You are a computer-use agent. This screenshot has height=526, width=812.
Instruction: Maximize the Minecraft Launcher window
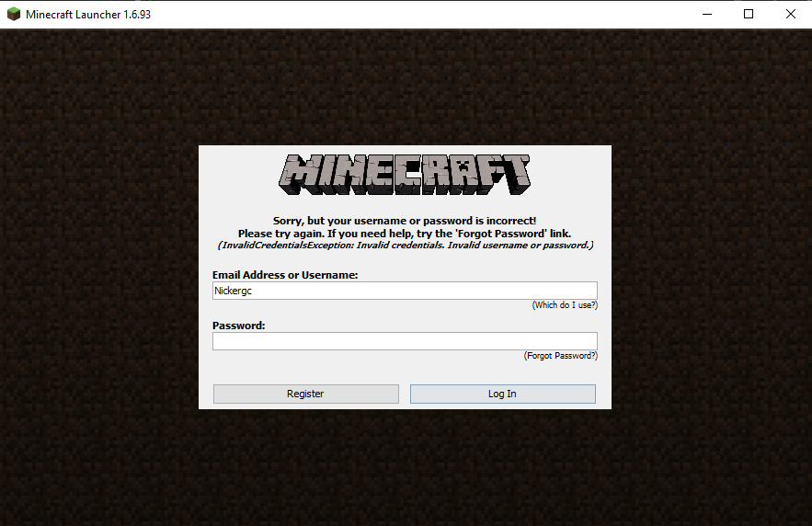pos(749,14)
